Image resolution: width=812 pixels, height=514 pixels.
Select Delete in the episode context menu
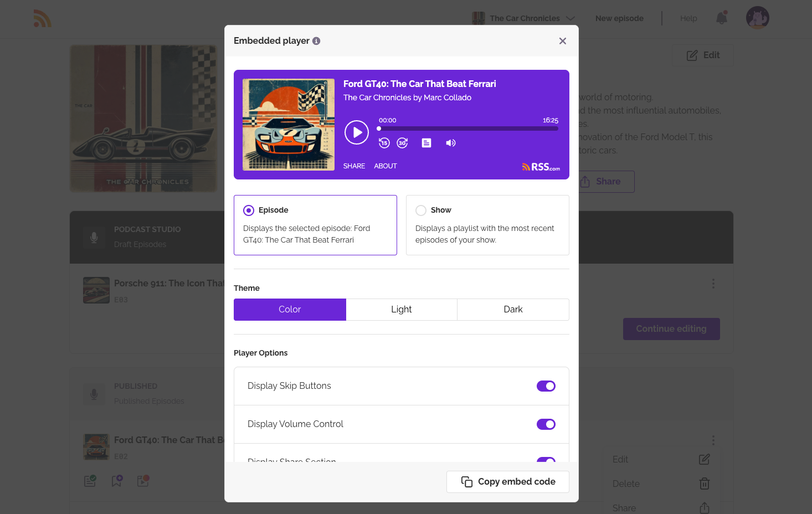tap(661, 484)
